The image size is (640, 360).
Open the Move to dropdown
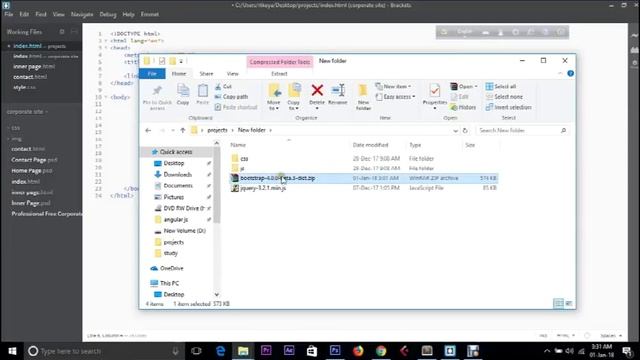click(x=274, y=105)
